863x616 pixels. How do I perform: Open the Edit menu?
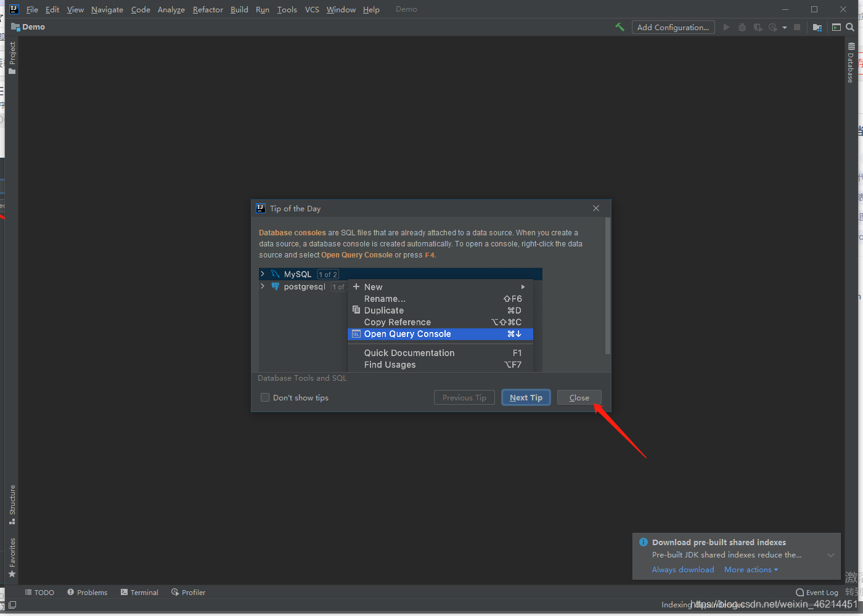52,9
